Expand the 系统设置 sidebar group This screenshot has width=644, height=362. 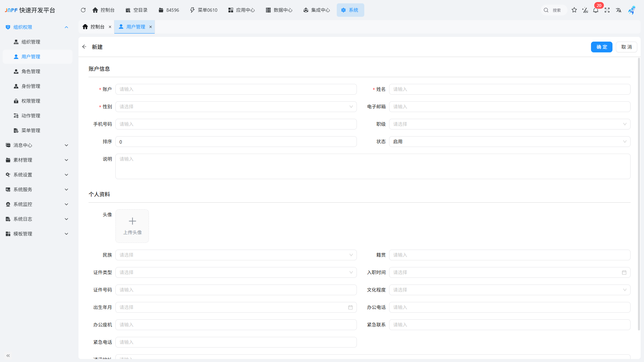point(37,175)
